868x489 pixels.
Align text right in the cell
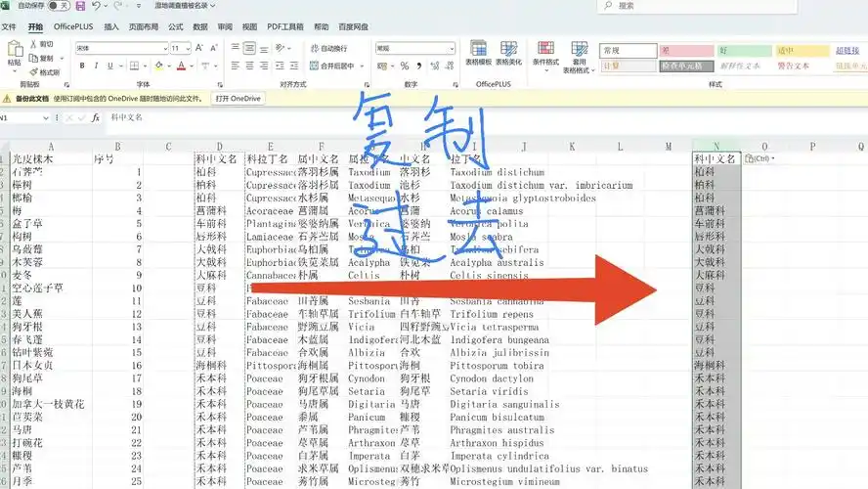coord(264,66)
